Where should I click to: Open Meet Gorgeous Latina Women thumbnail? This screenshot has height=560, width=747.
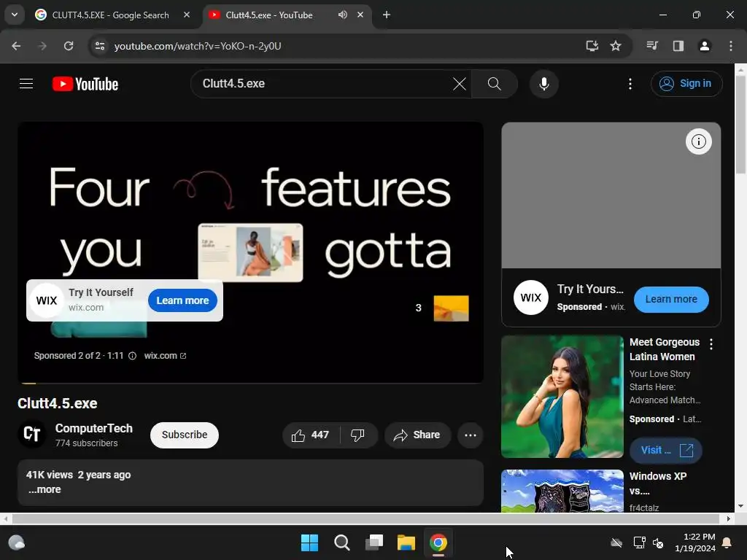[562, 397]
